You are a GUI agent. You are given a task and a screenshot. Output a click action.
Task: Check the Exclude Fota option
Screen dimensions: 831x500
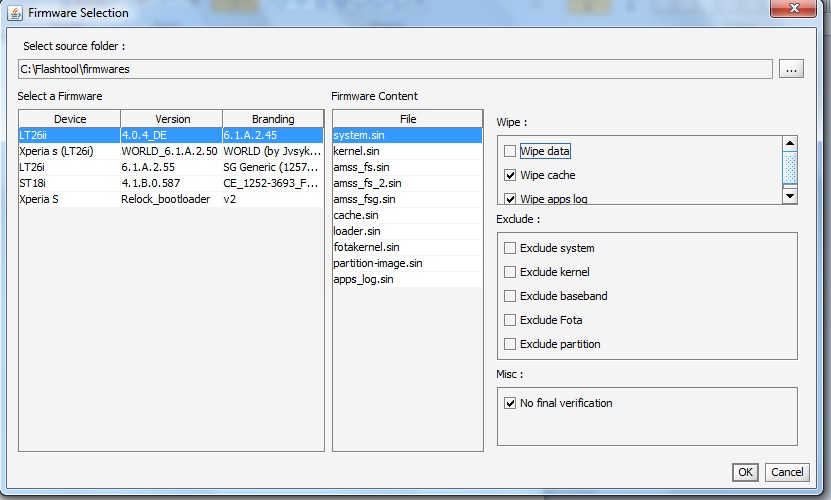point(510,320)
